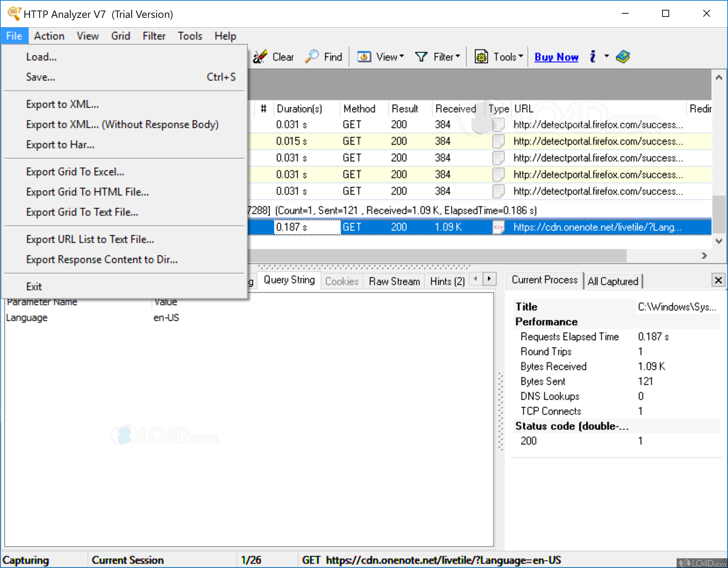The width and height of the screenshot is (728, 568).
Task: Switch to the Raw Stream tab
Action: [x=394, y=281]
